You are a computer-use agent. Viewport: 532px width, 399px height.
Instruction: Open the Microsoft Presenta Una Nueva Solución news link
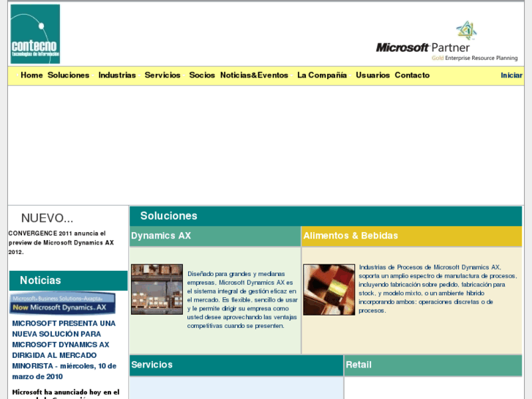[x=64, y=350]
